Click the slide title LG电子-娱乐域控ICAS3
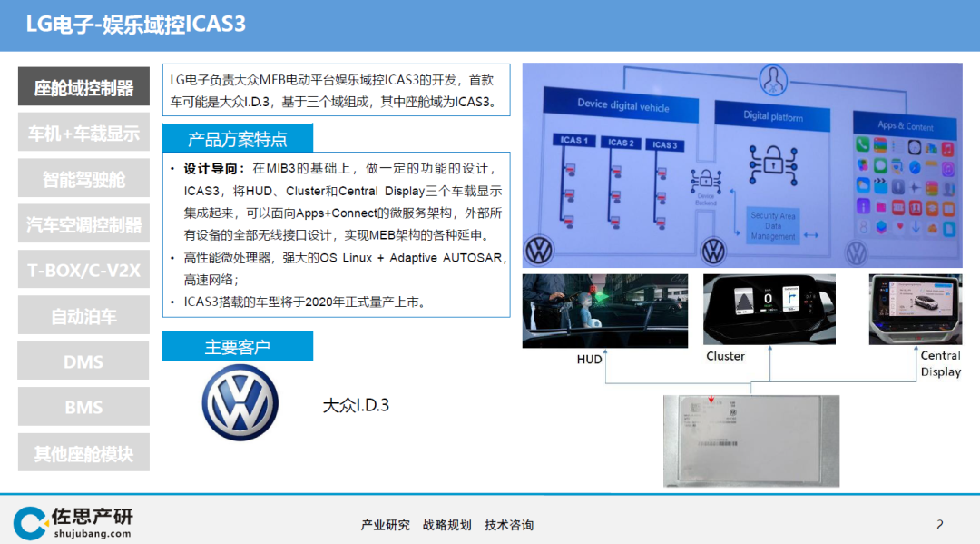980x544 pixels. [135, 25]
